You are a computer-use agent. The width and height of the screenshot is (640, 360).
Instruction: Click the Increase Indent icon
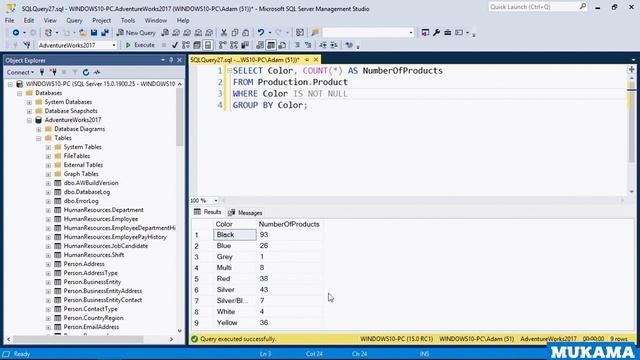334,45
